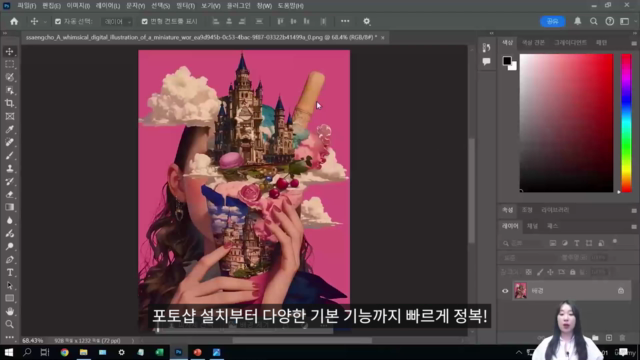The height and width of the screenshot is (360, 640).
Task: Select the Rectangular Marquee tool
Action: tap(9, 64)
